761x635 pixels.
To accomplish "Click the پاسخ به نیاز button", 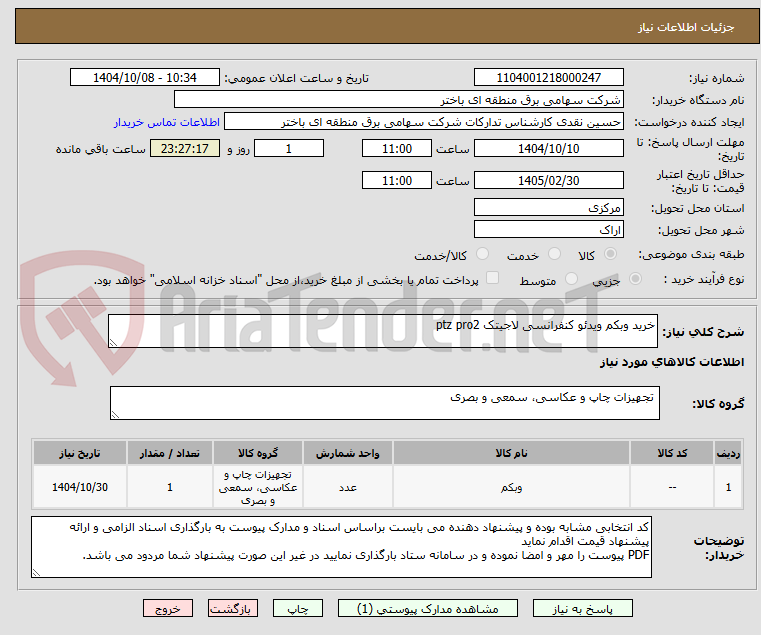I will coord(582,608).
